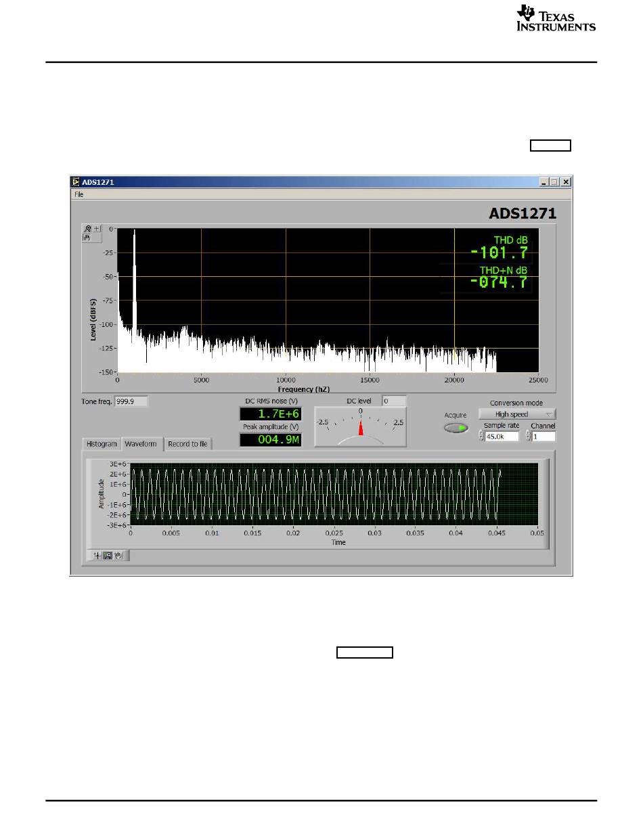Select the spectrum graph pan hand tool
The width and height of the screenshot is (643, 840).
[87, 238]
